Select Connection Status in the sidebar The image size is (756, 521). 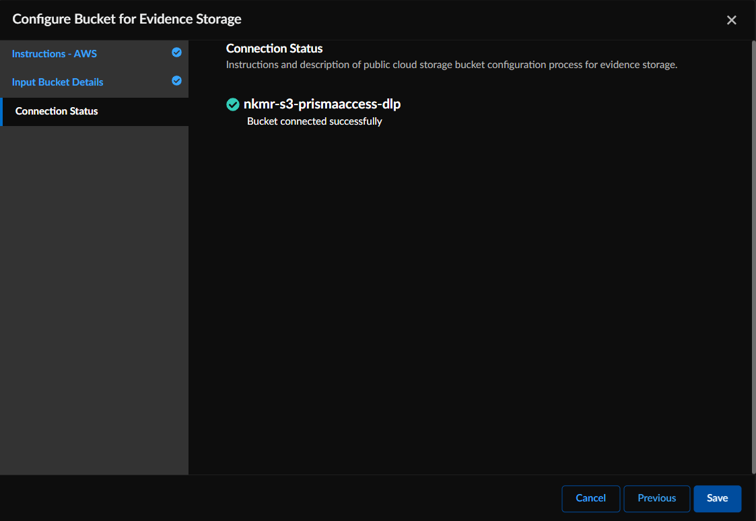57,111
